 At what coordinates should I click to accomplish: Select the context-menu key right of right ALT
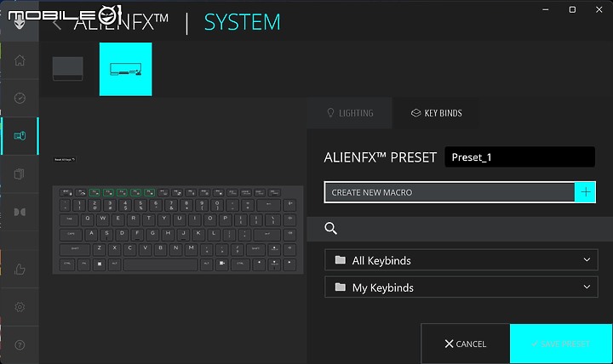point(221,264)
